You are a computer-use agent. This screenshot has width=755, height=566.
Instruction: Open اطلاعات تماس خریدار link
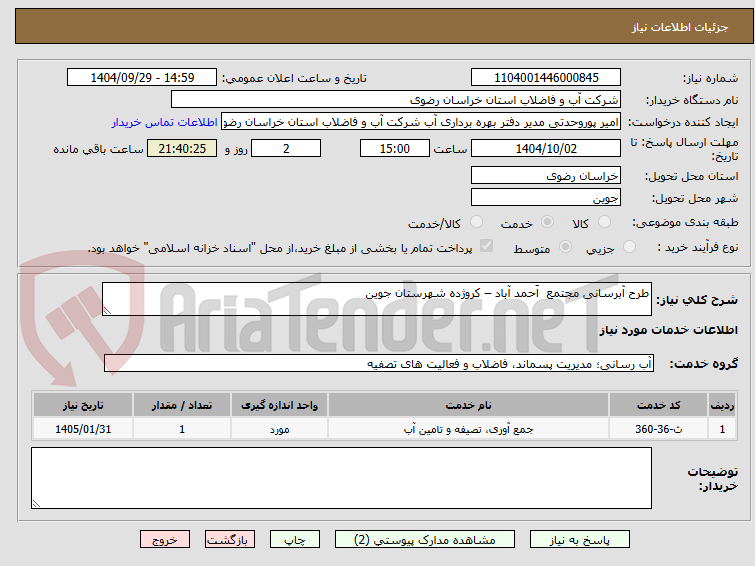[x=165, y=122]
